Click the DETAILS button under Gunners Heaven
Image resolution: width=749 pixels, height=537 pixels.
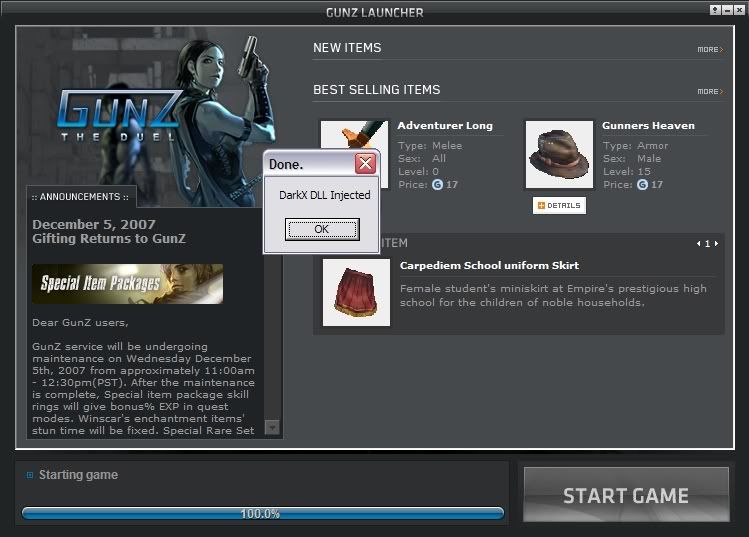click(559, 205)
